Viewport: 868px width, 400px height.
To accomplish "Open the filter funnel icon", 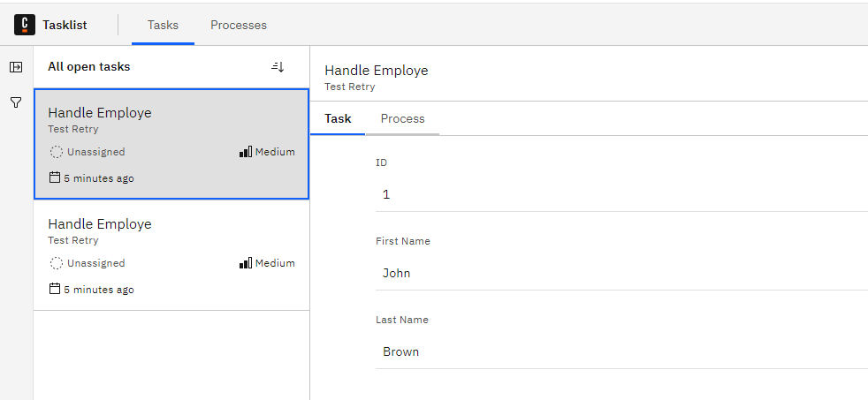I will pyautogui.click(x=16, y=102).
